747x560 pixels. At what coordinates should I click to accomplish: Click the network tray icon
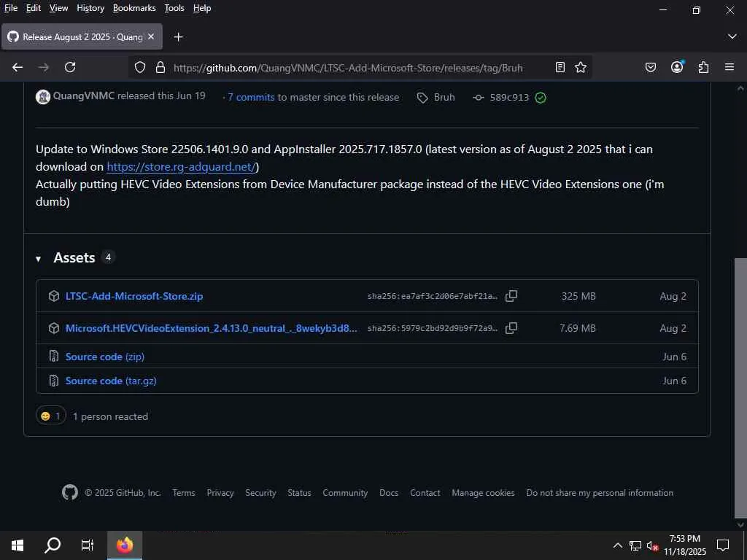(635, 545)
